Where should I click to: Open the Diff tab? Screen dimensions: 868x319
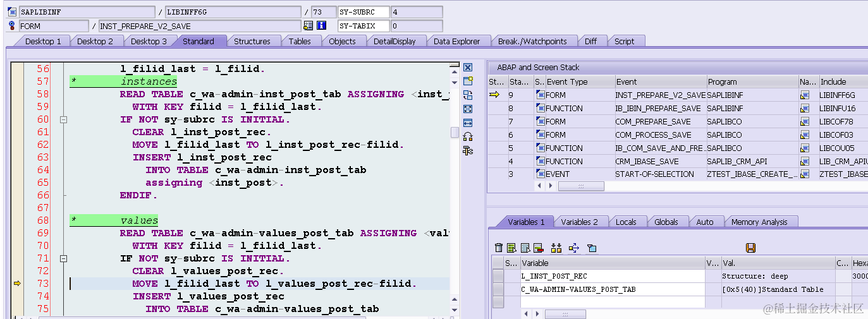point(590,41)
